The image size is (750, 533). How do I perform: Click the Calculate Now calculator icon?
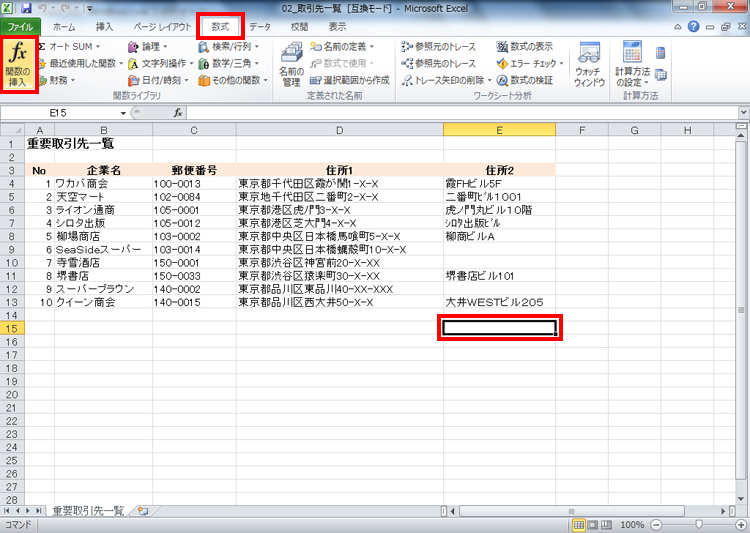(x=661, y=53)
